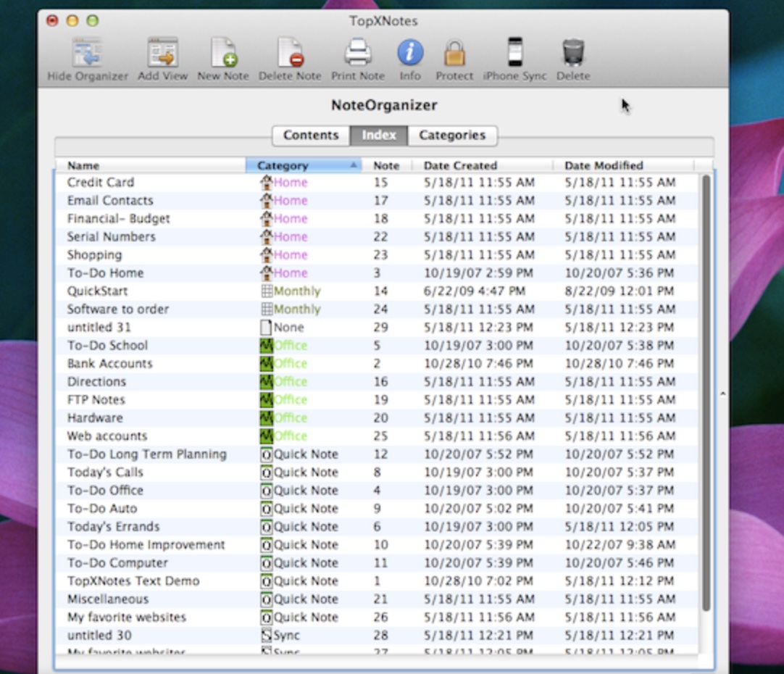The height and width of the screenshot is (674, 784).
Task: Click the Hide Organizer toolbar icon
Action: pos(87,54)
